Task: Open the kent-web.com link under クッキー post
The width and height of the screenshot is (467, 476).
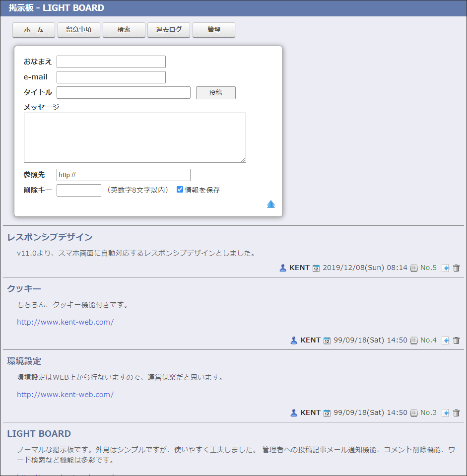Action: click(x=65, y=322)
